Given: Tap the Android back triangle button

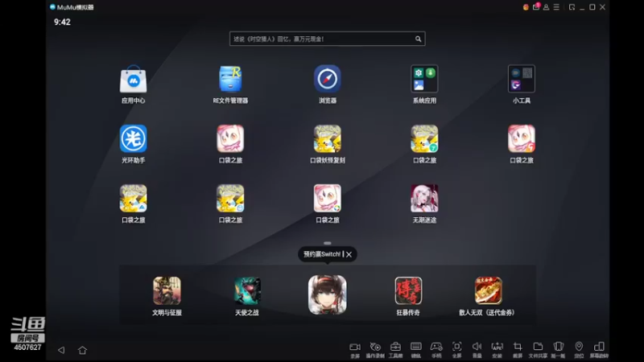Looking at the screenshot, I should (61, 350).
